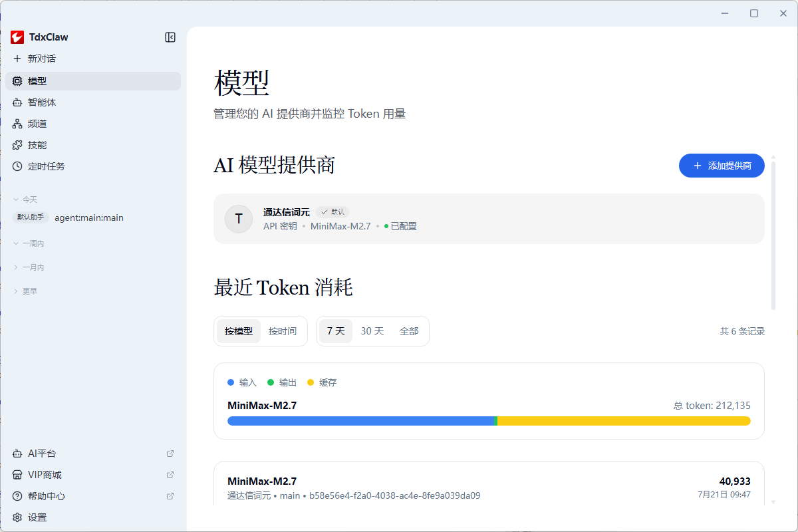Click the 共 6 条记录 text
The width and height of the screenshot is (798, 532).
[x=742, y=331]
